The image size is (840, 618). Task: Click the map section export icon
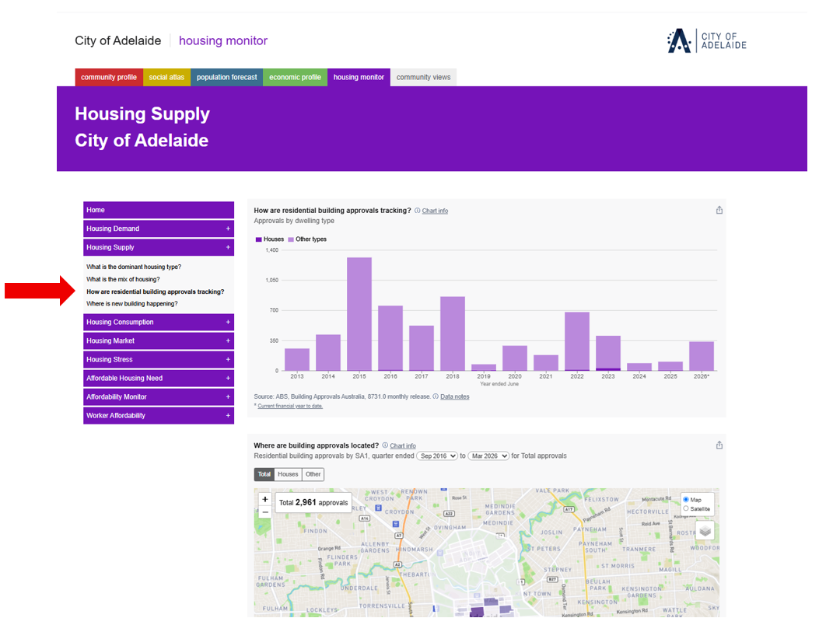[719, 445]
